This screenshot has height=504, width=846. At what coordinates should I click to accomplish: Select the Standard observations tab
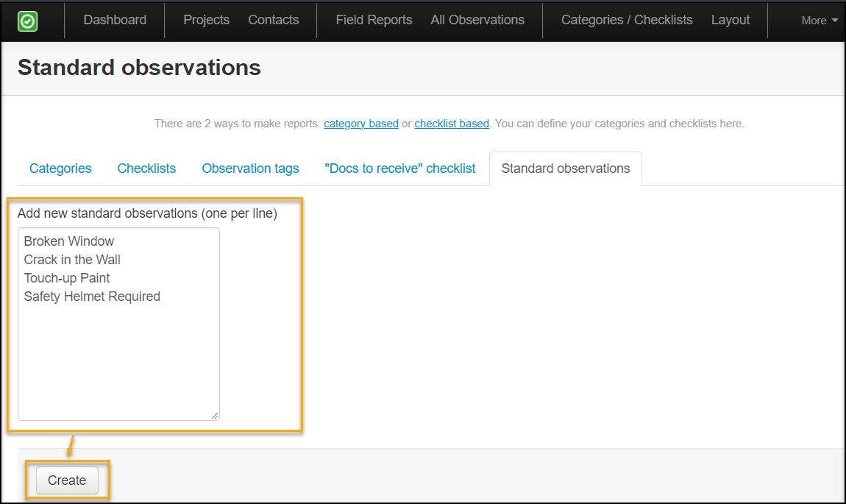[565, 168]
